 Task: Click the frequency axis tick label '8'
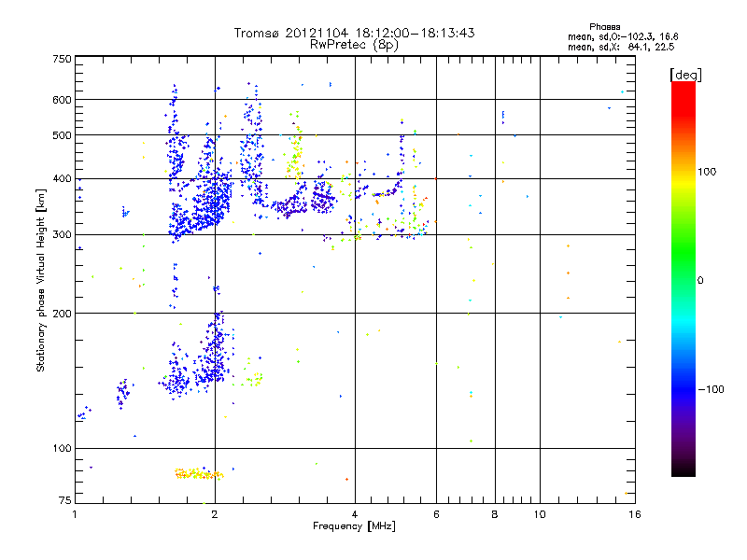495,514
